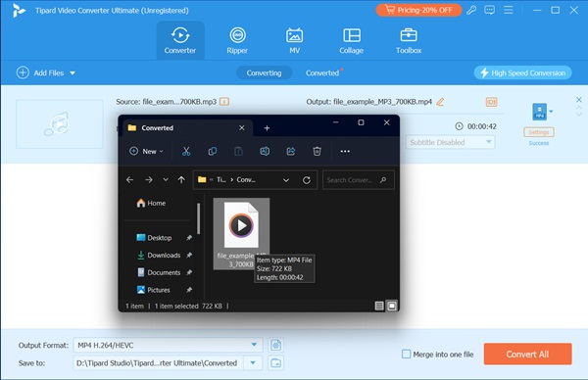Image resolution: width=588 pixels, height=380 pixels.
Task: Open Documents in the navigation pane
Action: (x=159, y=272)
